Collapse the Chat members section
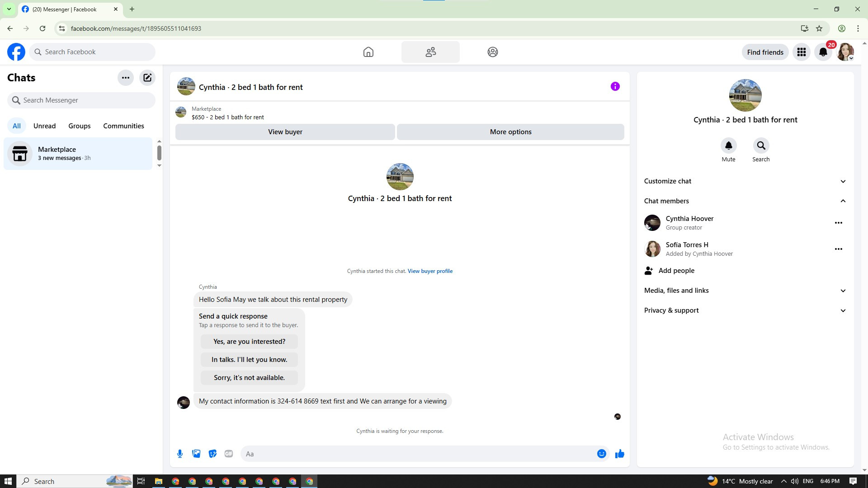868x488 pixels. pyautogui.click(x=745, y=201)
